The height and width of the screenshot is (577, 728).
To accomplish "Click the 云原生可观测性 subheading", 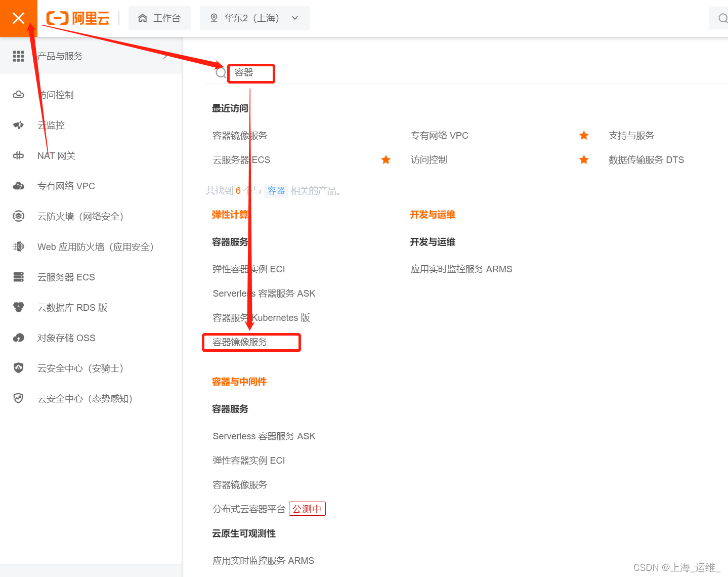I will pyautogui.click(x=244, y=533).
